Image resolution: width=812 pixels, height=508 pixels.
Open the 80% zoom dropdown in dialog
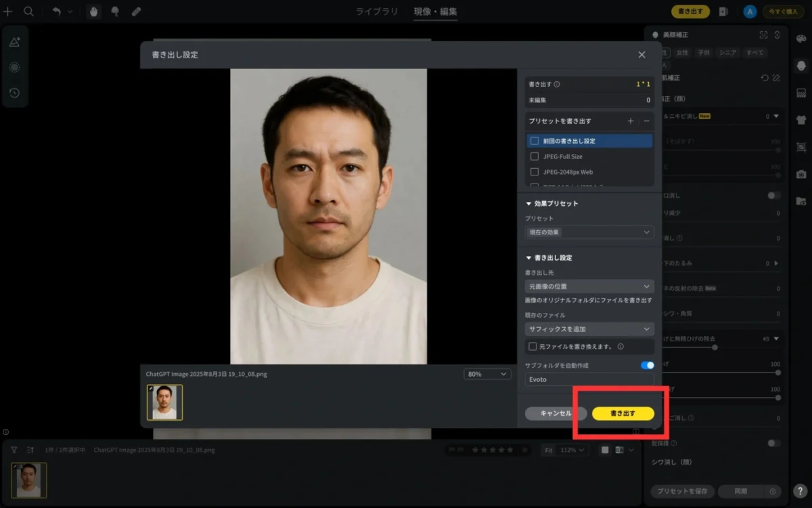(x=487, y=374)
